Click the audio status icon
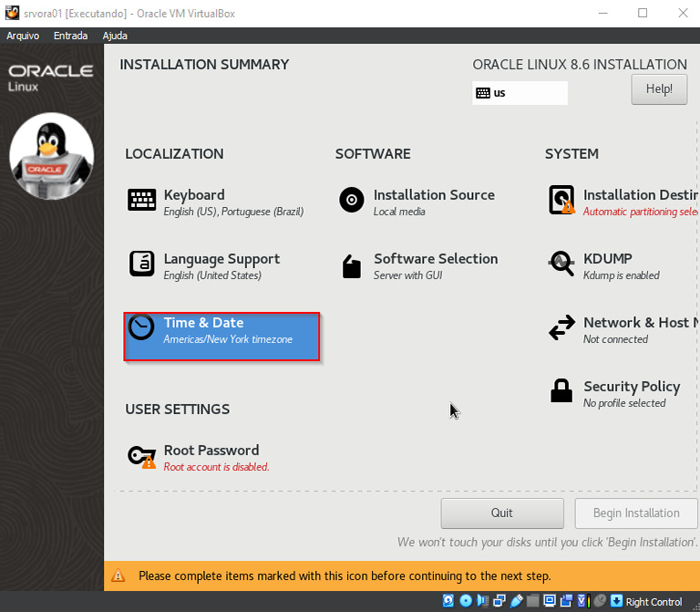Image resolution: width=700 pixels, height=612 pixels. [482, 601]
